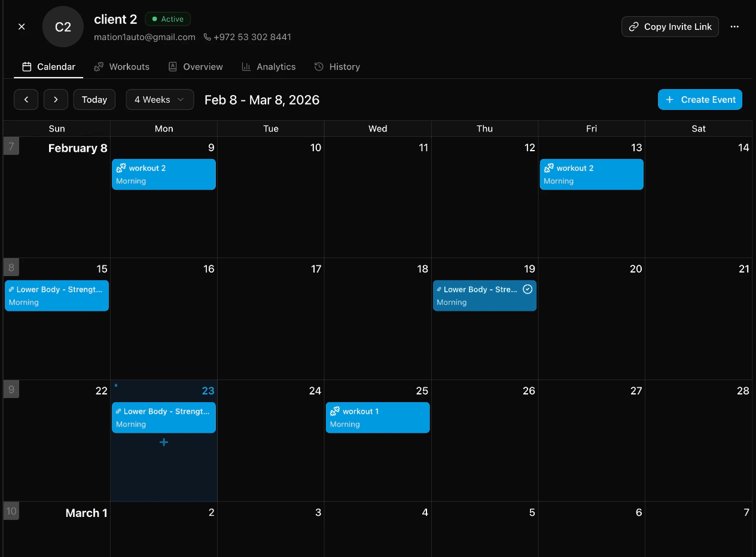The image size is (756, 557).
Task: Click the chain icon on Copy Invite Link
Action: [633, 26]
